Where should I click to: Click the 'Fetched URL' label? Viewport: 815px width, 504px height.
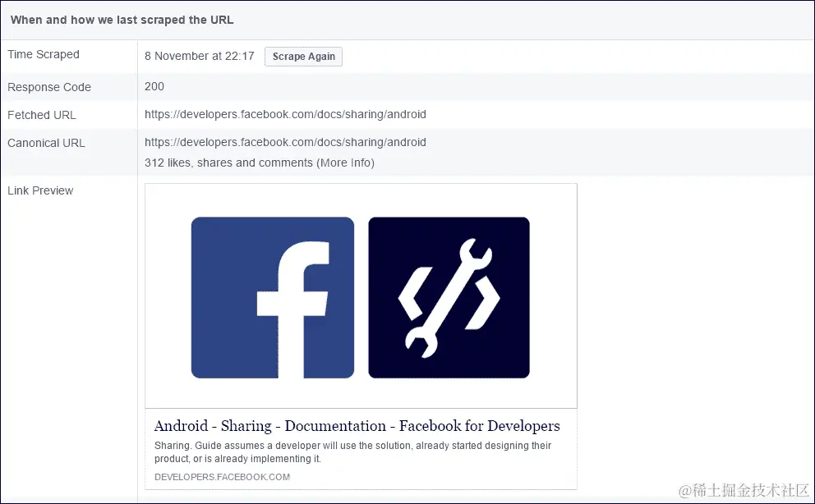(x=42, y=115)
